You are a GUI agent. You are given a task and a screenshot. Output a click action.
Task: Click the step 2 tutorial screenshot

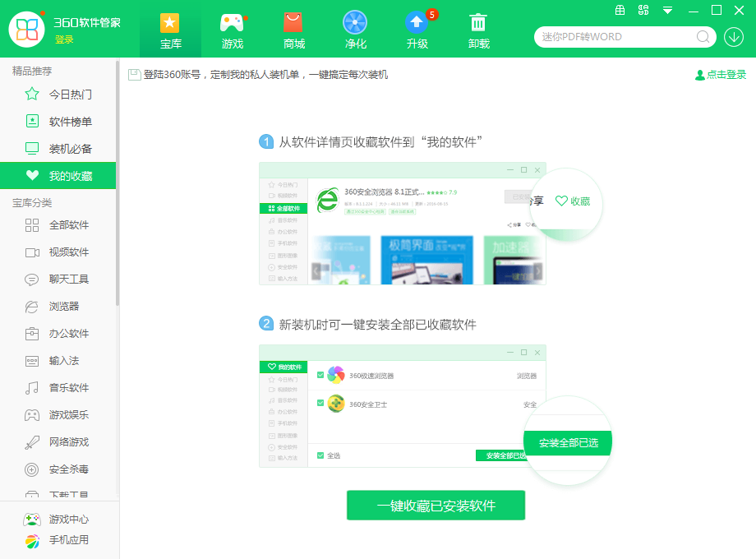(403, 406)
